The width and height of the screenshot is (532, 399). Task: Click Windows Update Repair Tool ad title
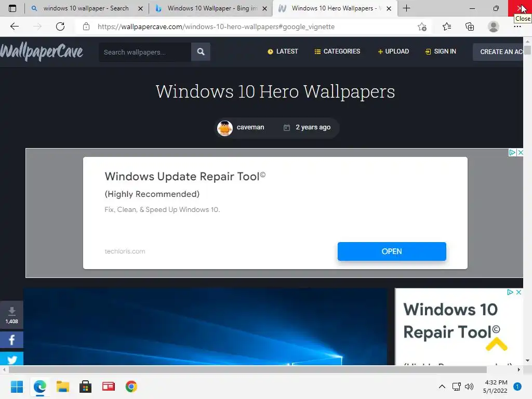click(185, 177)
